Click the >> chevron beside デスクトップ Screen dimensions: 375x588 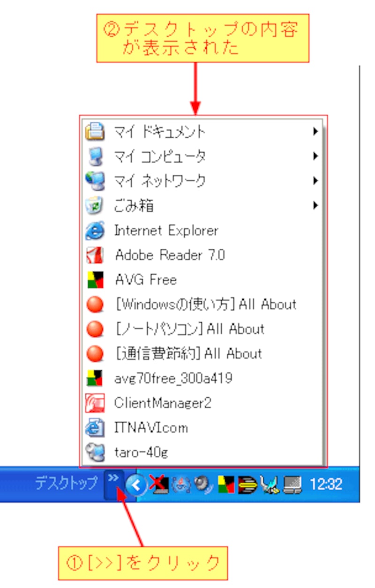113,484
